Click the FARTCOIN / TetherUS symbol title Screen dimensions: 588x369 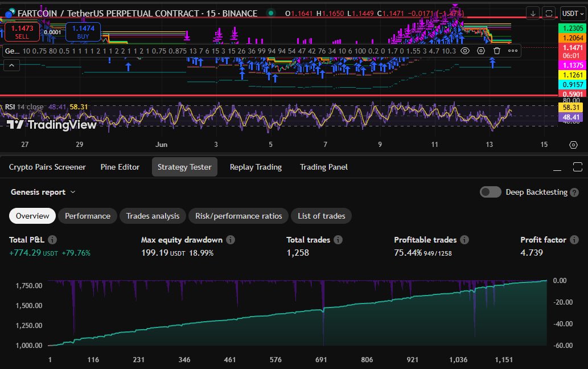point(137,14)
